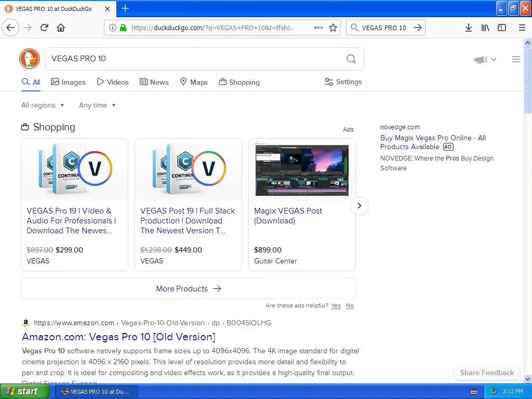Open the Firefox hamburger menu
The height and width of the screenshot is (399, 532).
coord(522,28)
